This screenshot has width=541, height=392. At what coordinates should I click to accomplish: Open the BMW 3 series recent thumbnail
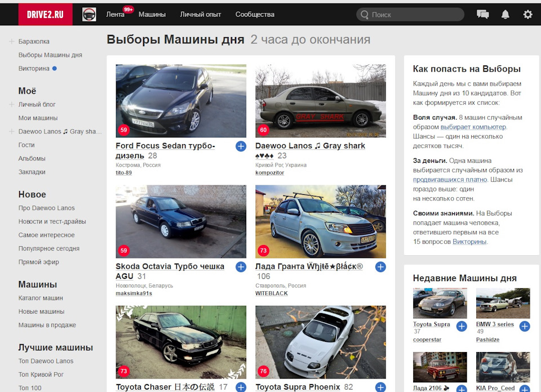point(503,303)
